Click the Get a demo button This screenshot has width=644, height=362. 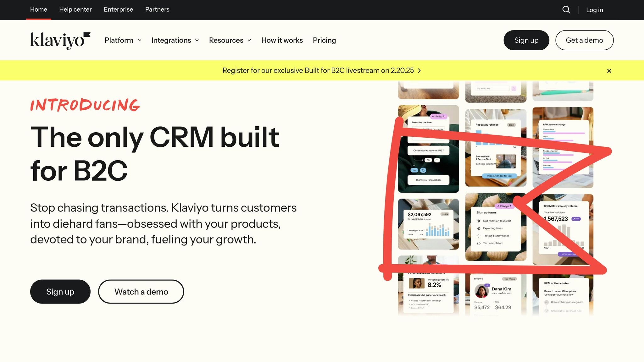click(x=585, y=40)
